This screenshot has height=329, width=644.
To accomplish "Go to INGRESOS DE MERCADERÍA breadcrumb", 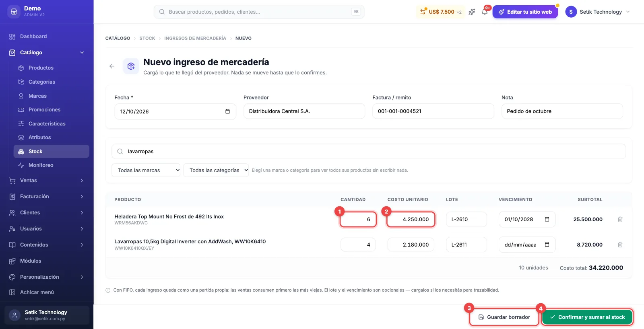I will tap(195, 38).
